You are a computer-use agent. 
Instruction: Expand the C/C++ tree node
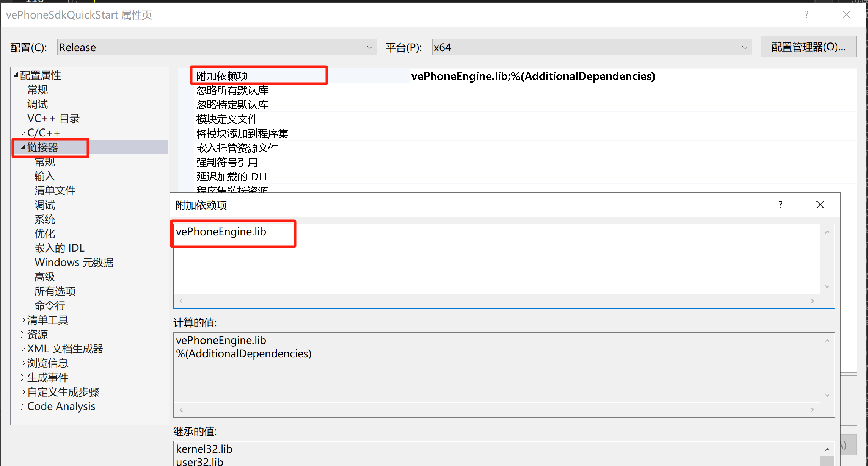(x=23, y=133)
